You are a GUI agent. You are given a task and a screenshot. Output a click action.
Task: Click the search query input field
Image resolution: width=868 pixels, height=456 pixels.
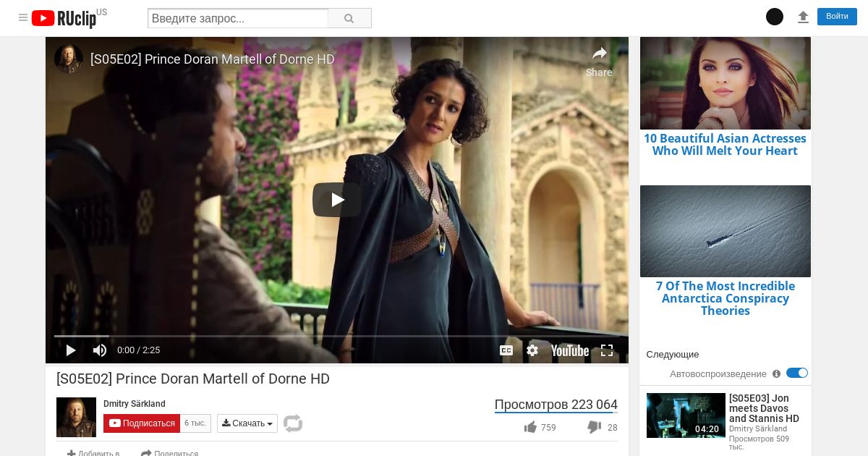tap(238, 18)
